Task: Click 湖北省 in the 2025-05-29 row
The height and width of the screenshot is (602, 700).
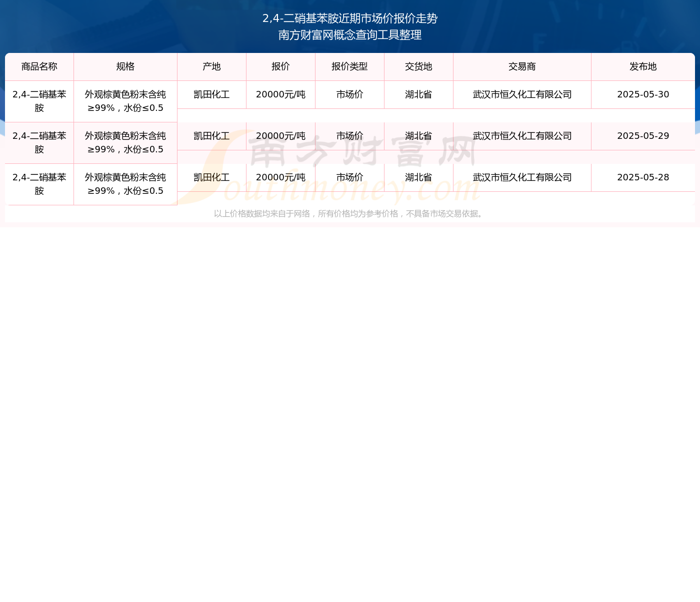Action: tap(418, 136)
